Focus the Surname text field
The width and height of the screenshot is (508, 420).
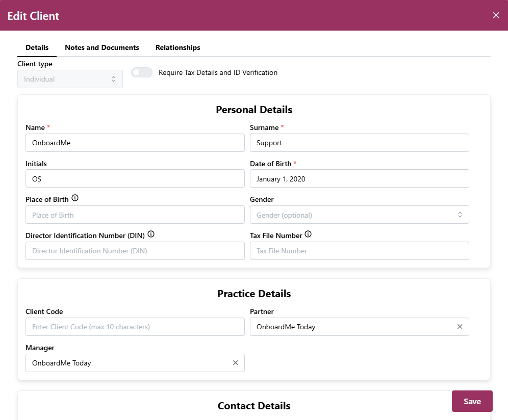(x=359, y=143)
